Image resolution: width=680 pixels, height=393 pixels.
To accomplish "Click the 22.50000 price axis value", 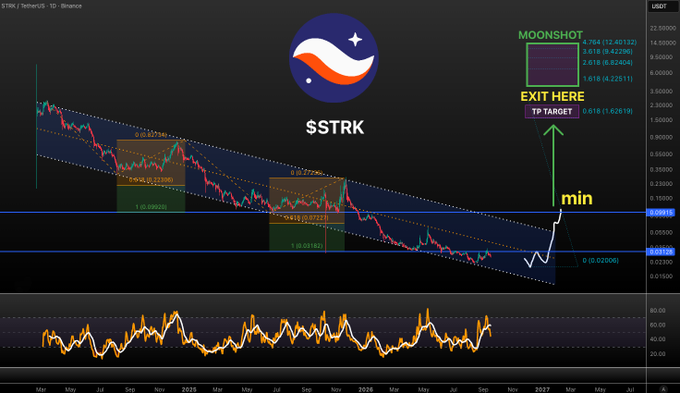I will (663, 28).
